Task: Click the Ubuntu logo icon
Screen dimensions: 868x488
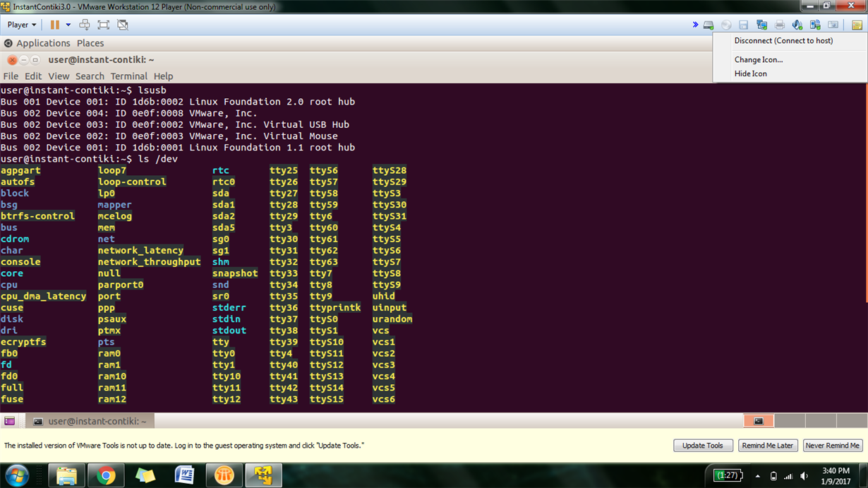Action: coord(8,43)
